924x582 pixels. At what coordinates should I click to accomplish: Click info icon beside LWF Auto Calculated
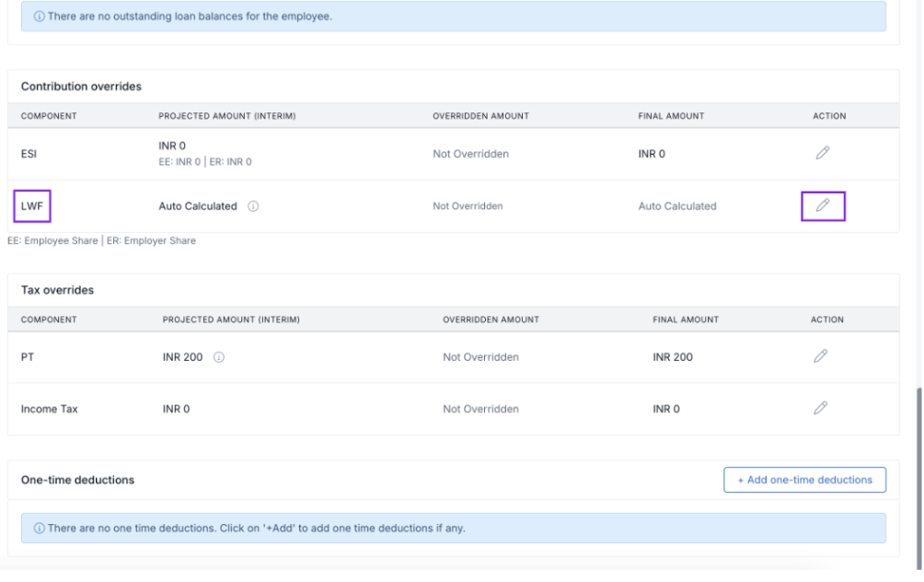253,206
